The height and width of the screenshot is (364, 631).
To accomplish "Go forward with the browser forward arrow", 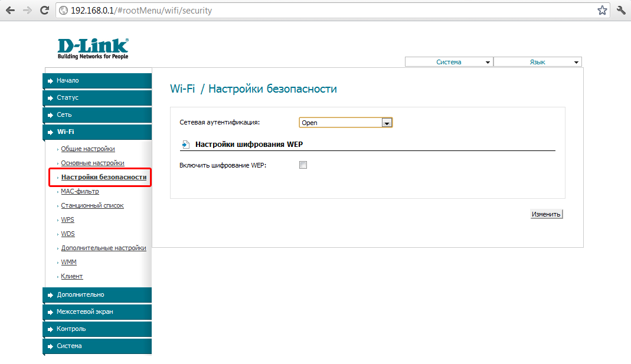I will pos(27,11).
